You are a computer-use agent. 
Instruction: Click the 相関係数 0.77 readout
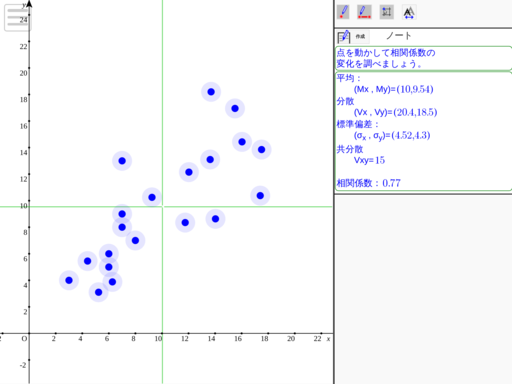pos(368,183)
